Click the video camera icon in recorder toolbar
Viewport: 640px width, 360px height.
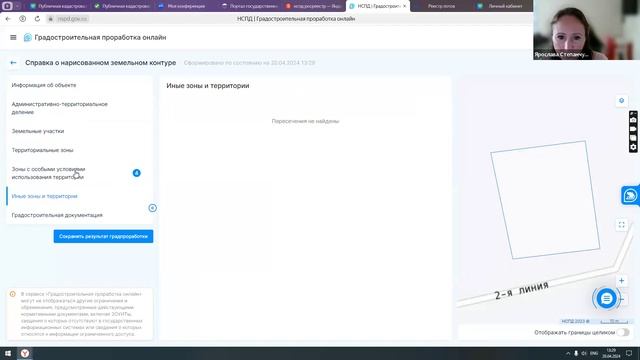(633, 129)
